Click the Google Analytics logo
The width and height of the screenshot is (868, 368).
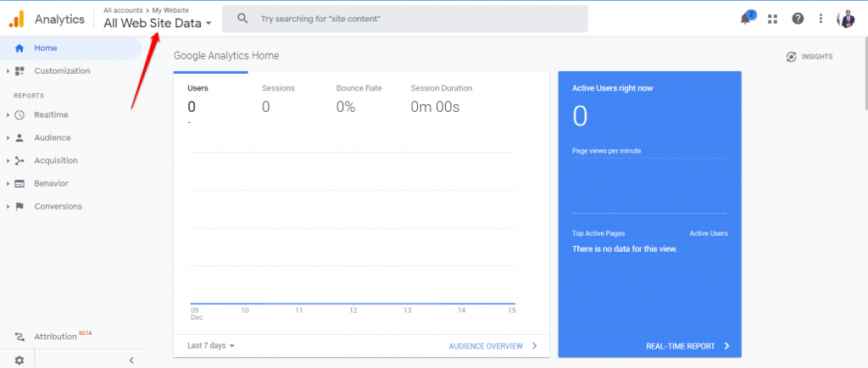16,19
